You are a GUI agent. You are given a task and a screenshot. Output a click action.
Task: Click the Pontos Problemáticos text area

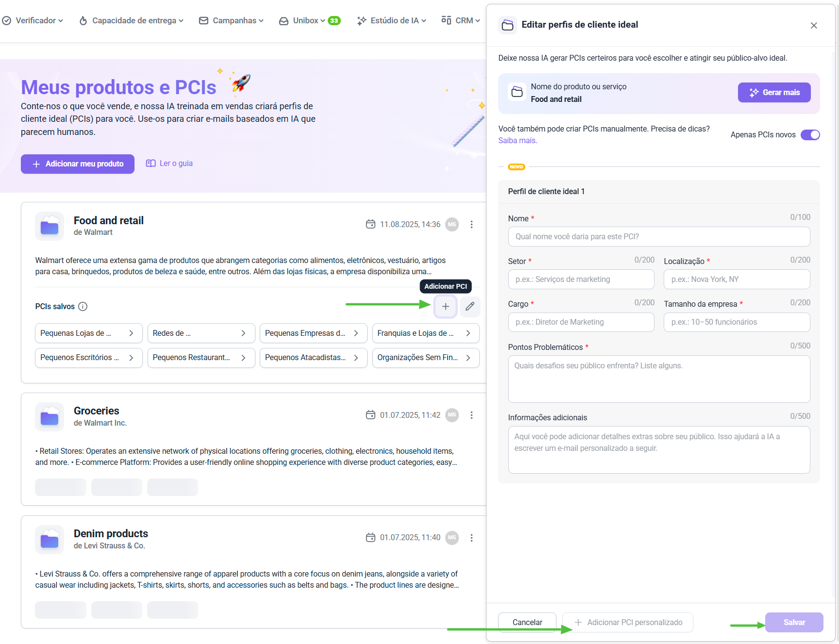(659, 379)
